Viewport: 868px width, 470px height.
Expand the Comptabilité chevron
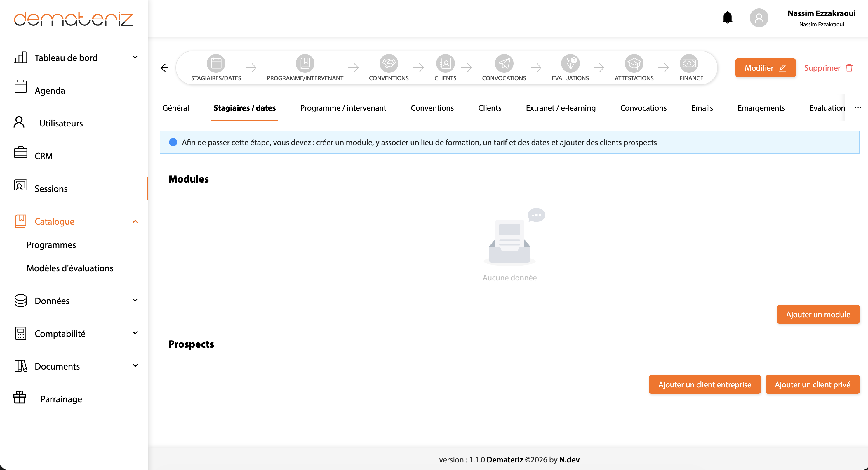click(135, 333)
